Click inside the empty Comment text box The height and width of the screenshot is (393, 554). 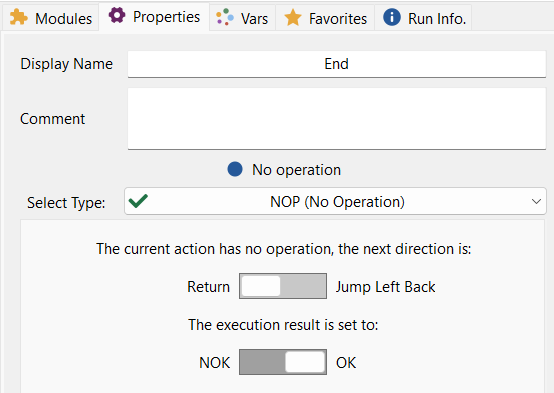(337, 119)
